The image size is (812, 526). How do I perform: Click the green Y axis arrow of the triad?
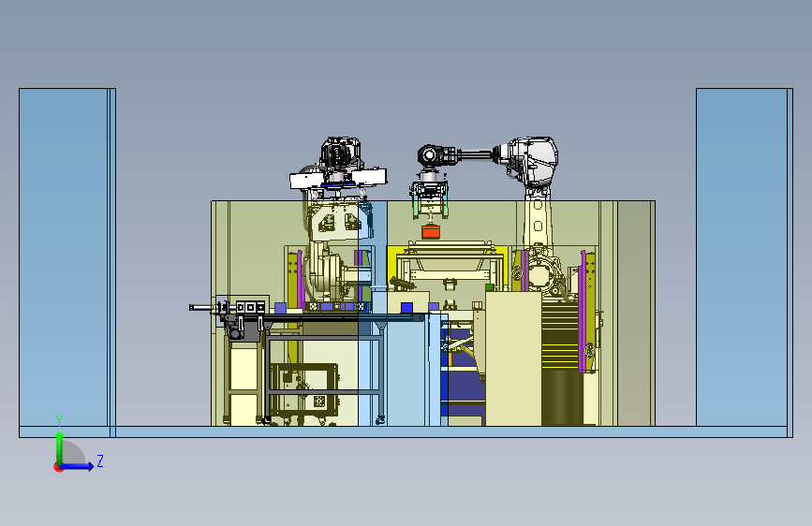60,446
